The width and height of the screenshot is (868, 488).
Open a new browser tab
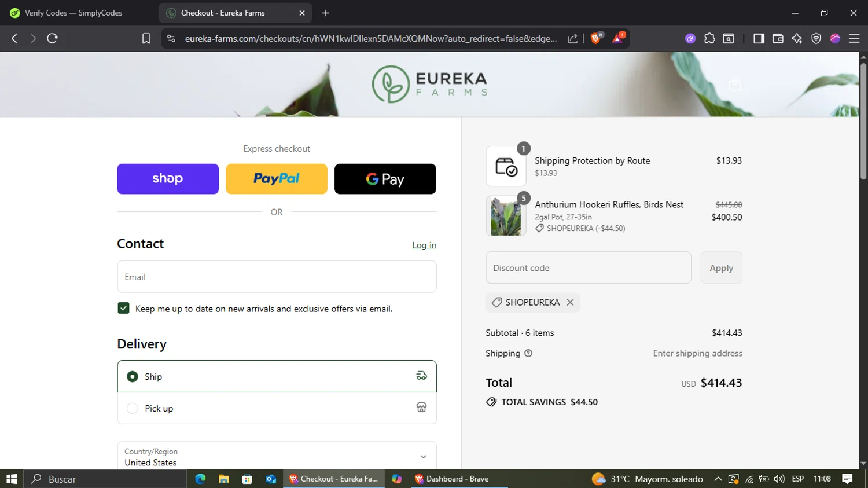(325, 13)
